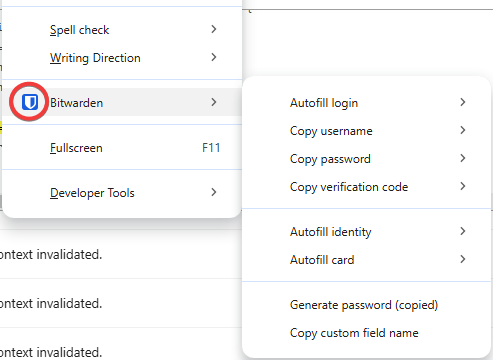
Task: Select the Bitwarden menu entry
Action: point(122,102)
